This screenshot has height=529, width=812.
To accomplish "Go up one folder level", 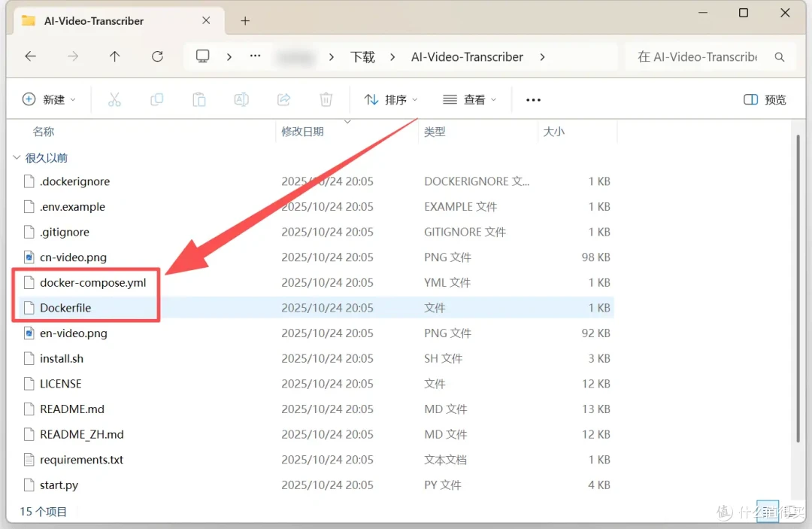I will click(x=114, y=56).
